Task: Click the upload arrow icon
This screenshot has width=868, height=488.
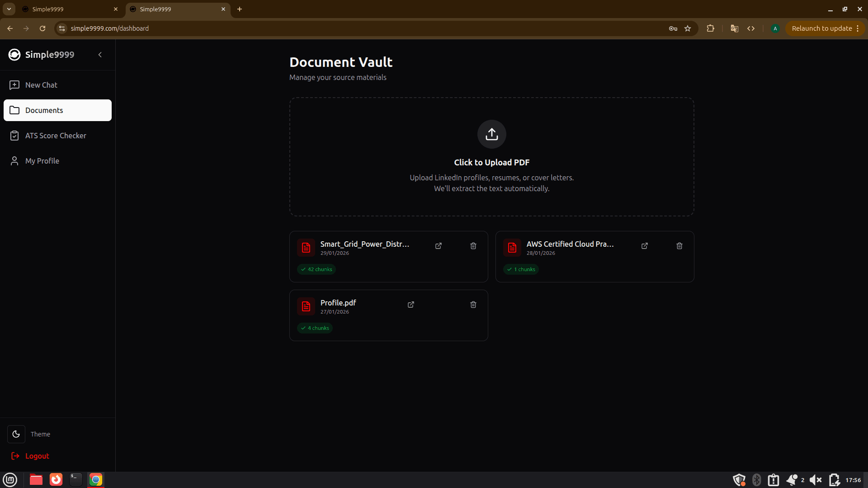Action: (x=491, y=134)
